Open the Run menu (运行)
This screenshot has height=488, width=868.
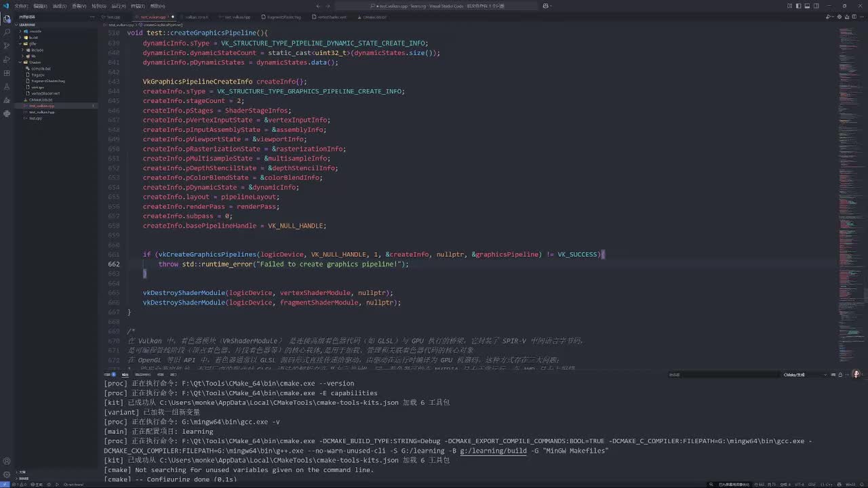click(119, 5)
